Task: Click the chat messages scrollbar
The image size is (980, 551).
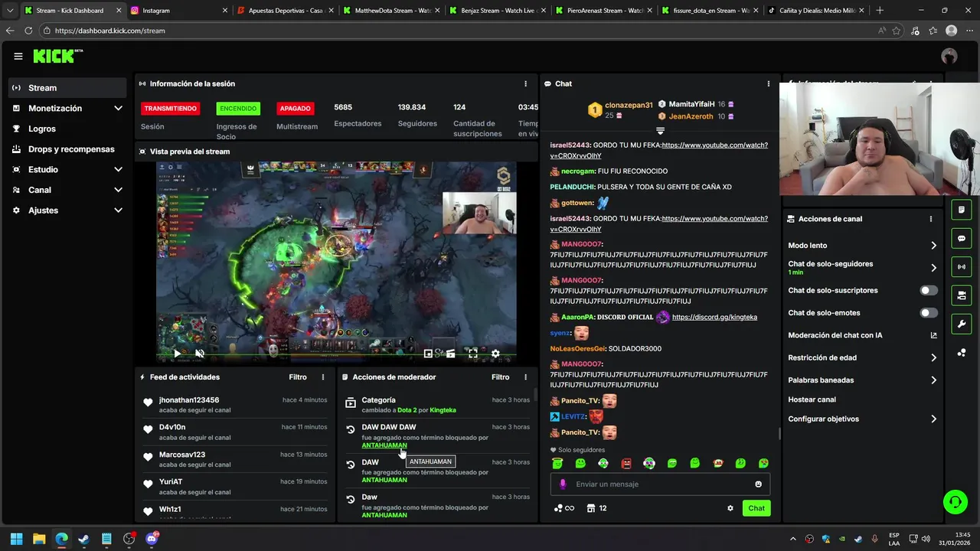Action: pos(779,433)
